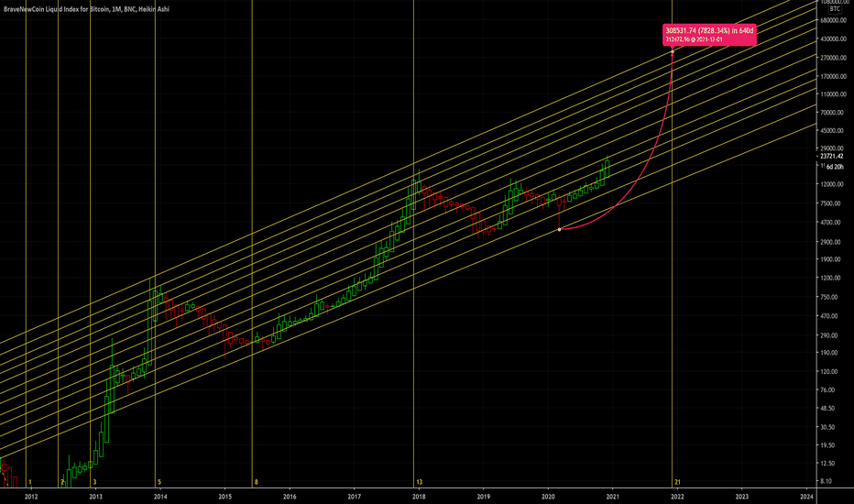Click the 19.50 price axis label

[828, 445]
